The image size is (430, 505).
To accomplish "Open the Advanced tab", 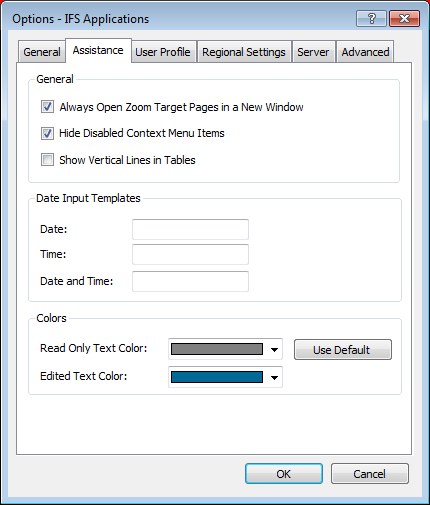I will [365, 52].
